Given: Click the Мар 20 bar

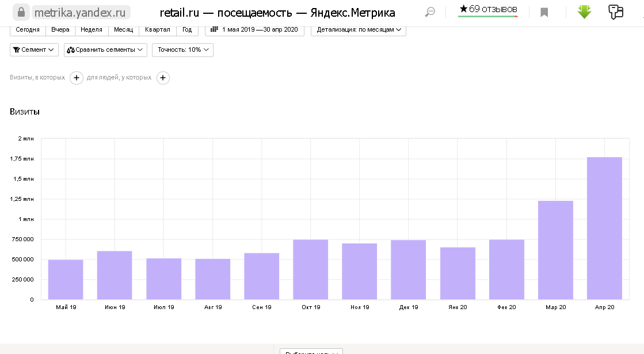Looking at the screenshot, I should pos(556,250).
